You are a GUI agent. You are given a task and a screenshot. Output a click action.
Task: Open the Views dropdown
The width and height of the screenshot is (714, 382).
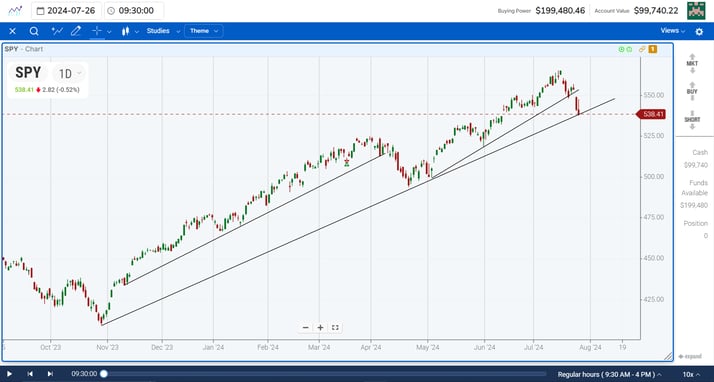[x=673, y=31]
